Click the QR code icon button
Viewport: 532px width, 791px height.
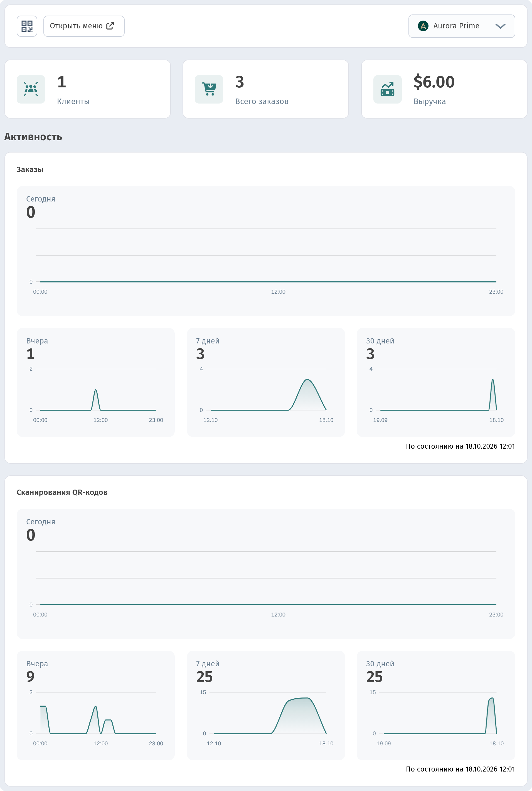pos(27,26)
